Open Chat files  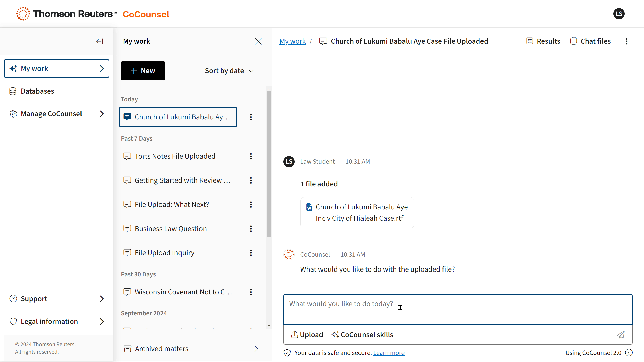[x=590, y=41]
